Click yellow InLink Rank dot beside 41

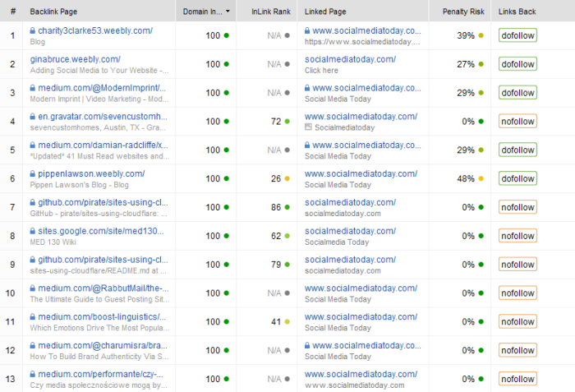[287, 322]
